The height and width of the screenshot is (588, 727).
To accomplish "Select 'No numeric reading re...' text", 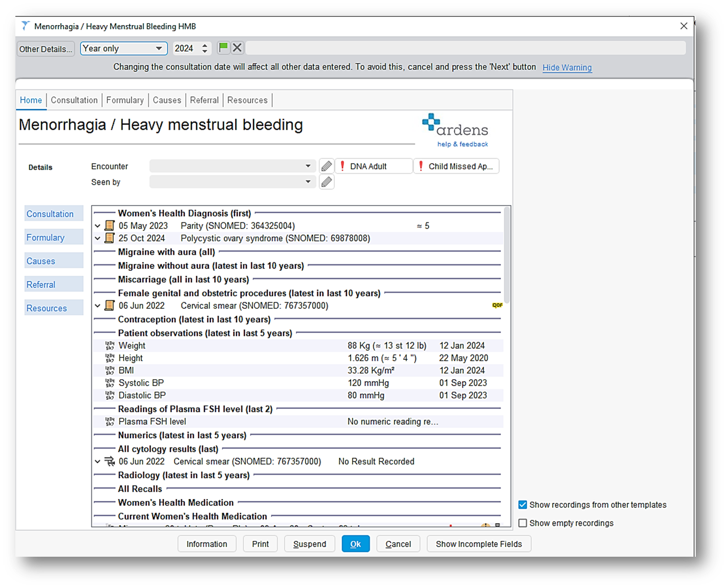I will tap(393, 422).
